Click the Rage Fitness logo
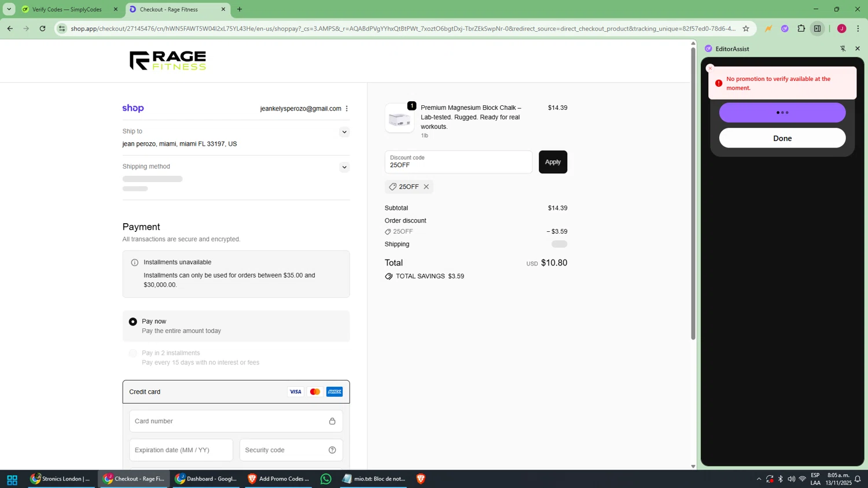 point(168,61)
